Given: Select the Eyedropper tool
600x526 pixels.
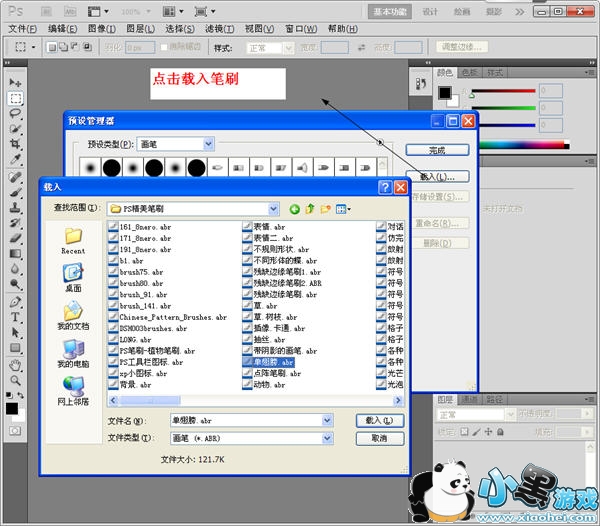Looking at the screenshot, I should click(x=16, y=160).
